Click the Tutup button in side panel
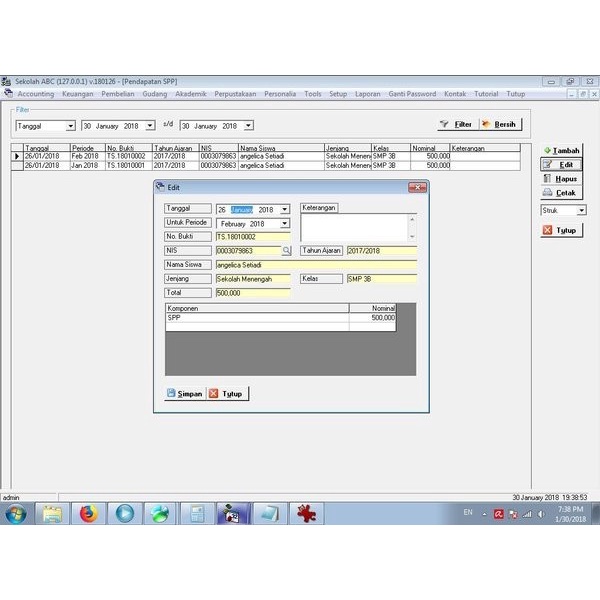The width and height of the screenshot is (600, 600). pos(561,230)
